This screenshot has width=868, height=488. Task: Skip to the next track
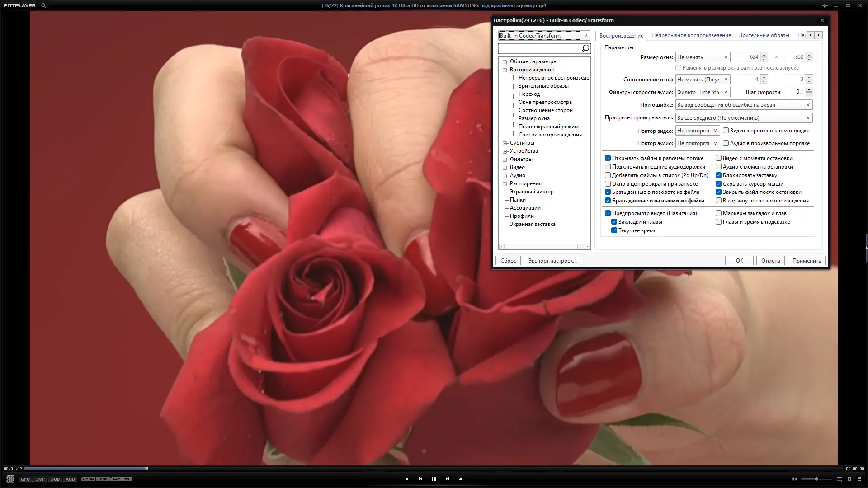448,479
